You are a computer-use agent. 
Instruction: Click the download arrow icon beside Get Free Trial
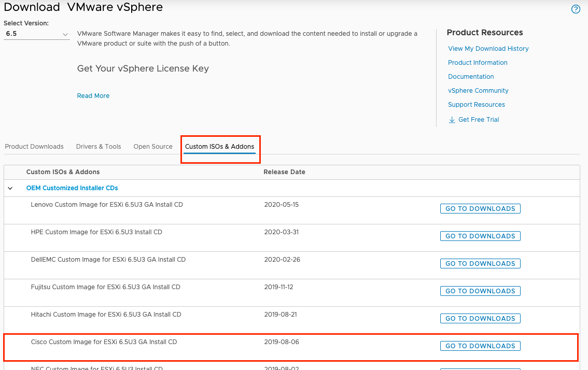pyautogui.click(x=452, y=120)
